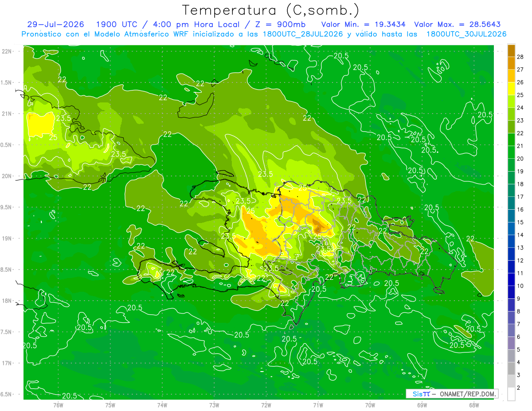Click the '19N' latitude axis label
The height and width of the screenshot is (411, 532).
pyautogui.click(x=6, y=238)
